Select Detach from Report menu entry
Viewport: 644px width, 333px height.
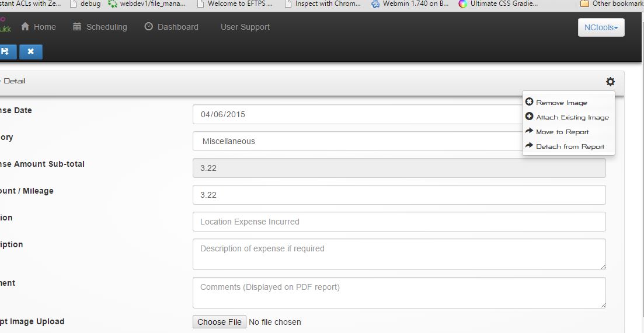pyautogui.click(x=569, y=146)
